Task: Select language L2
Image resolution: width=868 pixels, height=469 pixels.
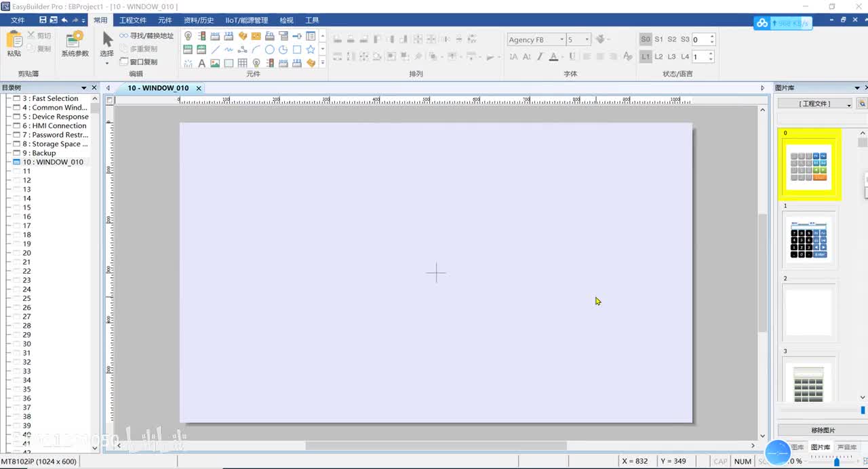Action: point(658,57)
